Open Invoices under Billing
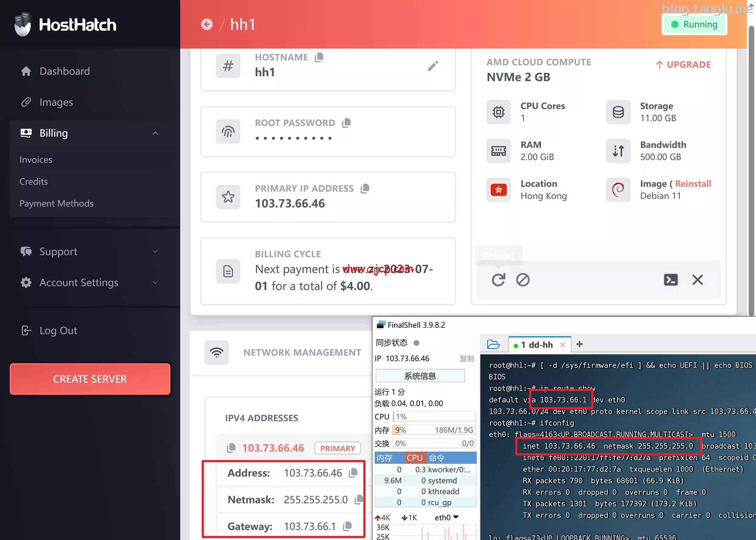 pos(36,160)
